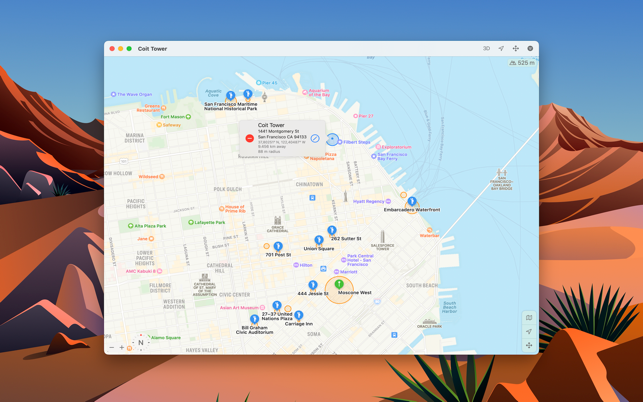The width and height of the screenshot is (643, 402).
Task: Click the Marina District neighborhood label
Action: pos(135,138)
